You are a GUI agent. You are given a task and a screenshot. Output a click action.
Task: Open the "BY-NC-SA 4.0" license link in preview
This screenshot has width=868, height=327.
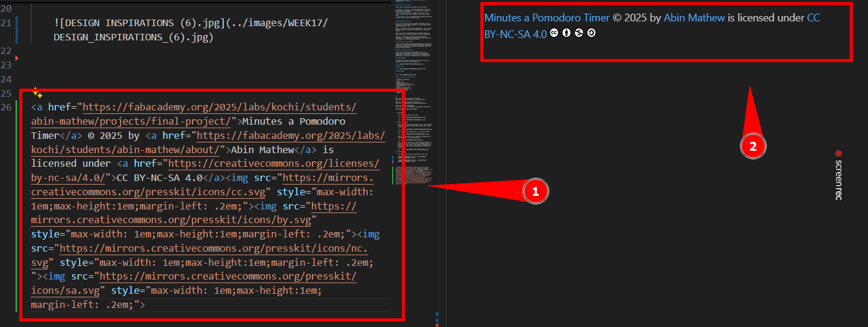tap(515, 34)
